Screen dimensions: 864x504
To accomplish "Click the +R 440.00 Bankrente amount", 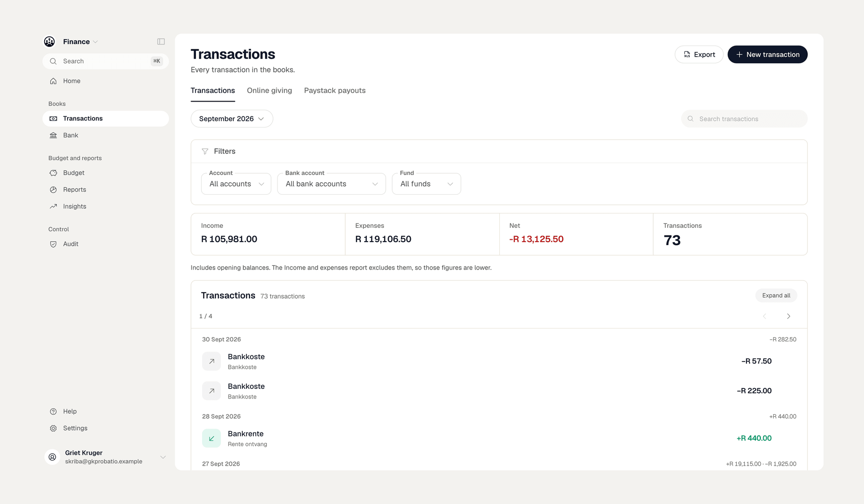I will click(x=754, y=438).
